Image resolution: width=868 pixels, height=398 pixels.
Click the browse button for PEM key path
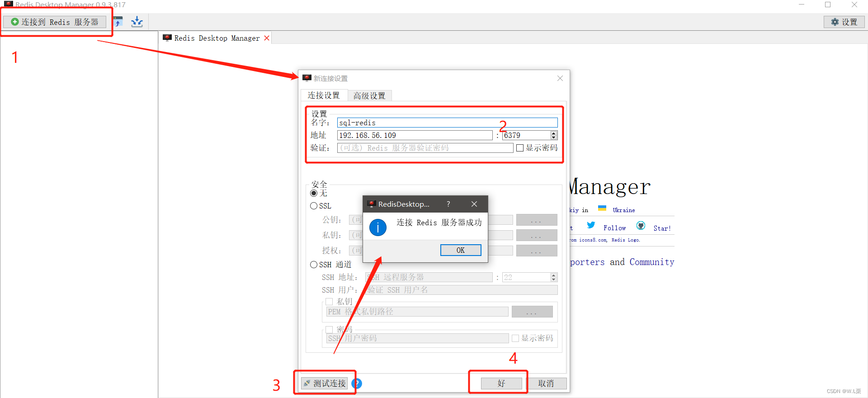pyautogui.click(x=532, y=312)
